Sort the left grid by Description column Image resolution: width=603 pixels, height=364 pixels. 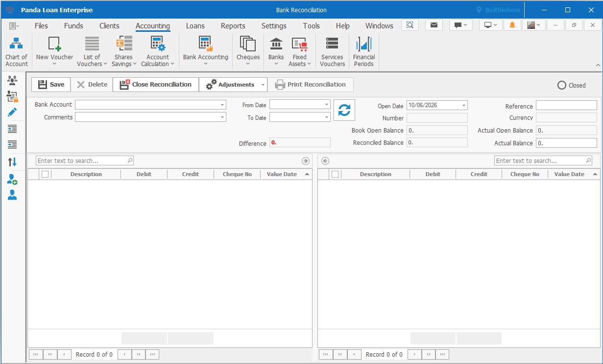click(x=86, y=174)
